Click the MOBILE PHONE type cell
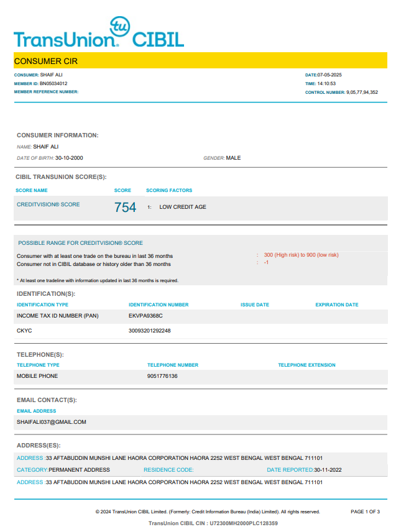 pyautogui.click(x=37, y=376)
